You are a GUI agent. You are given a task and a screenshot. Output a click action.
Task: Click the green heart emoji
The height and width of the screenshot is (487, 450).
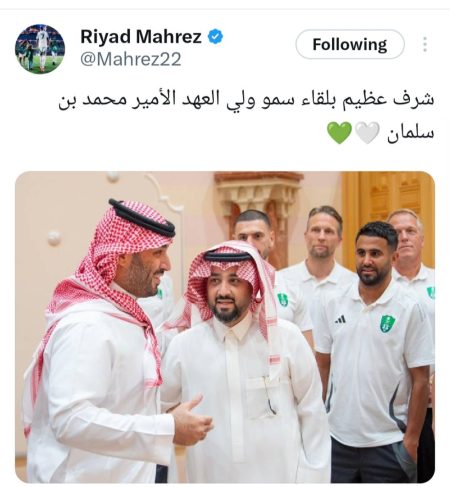[339, 132]
